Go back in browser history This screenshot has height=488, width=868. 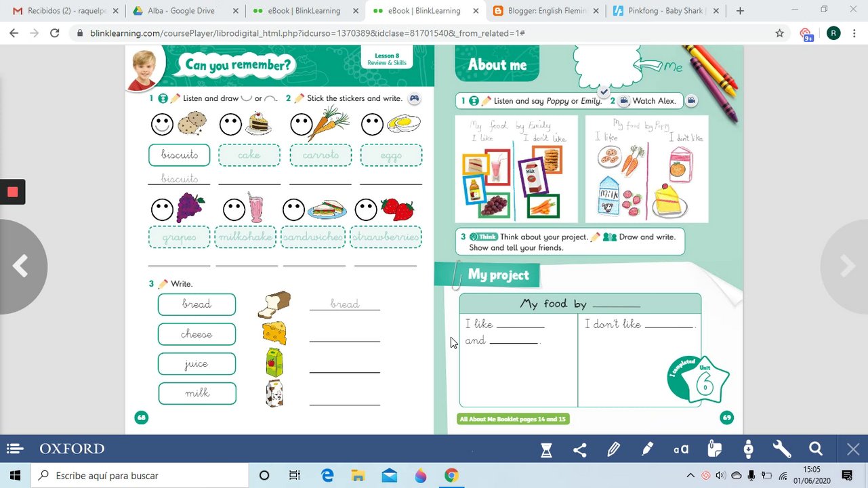[14, 33]
